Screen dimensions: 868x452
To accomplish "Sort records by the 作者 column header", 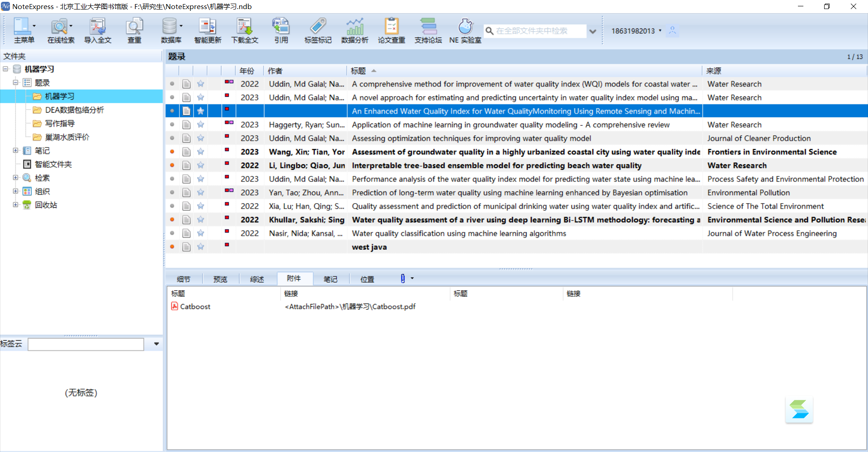I will [x=305, y=71].
